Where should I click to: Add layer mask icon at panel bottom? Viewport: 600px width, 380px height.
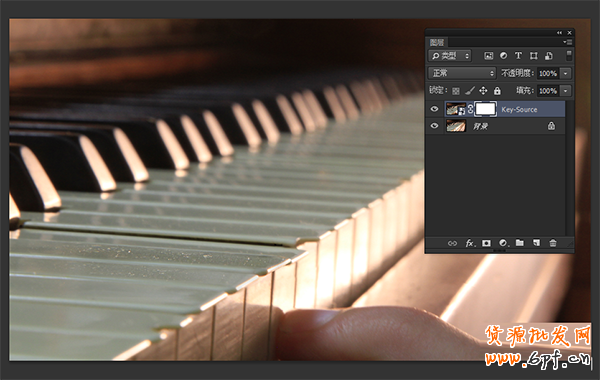click(x=486, y=243)
